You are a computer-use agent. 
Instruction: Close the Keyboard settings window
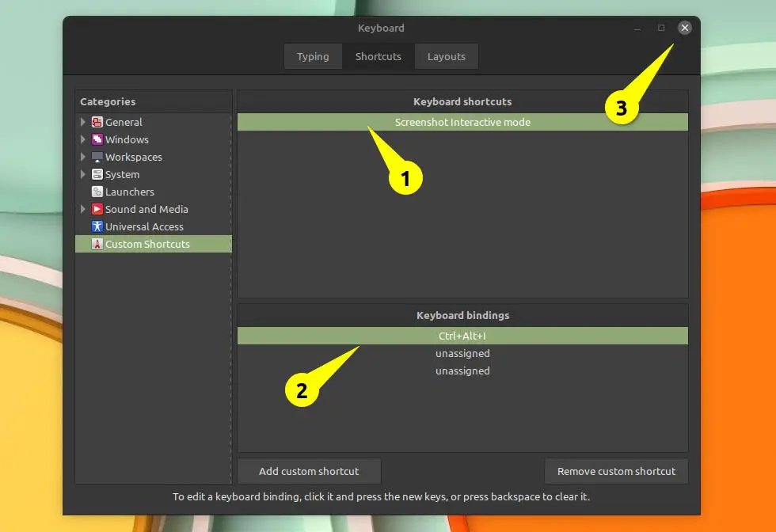684,28
